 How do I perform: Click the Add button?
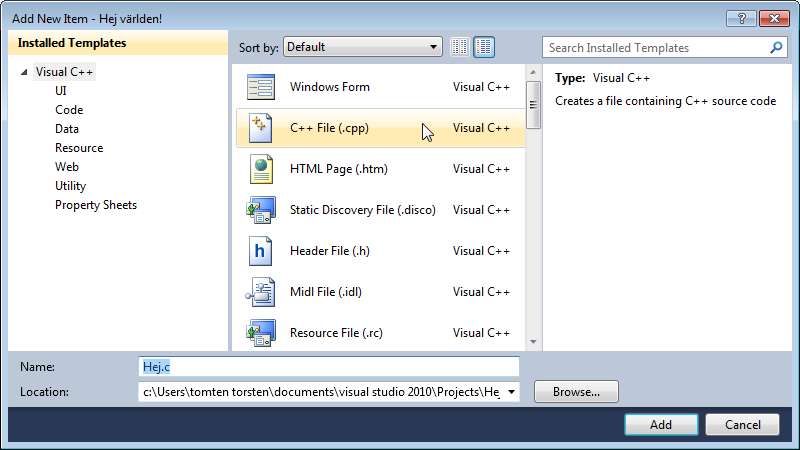coord(661,424)
